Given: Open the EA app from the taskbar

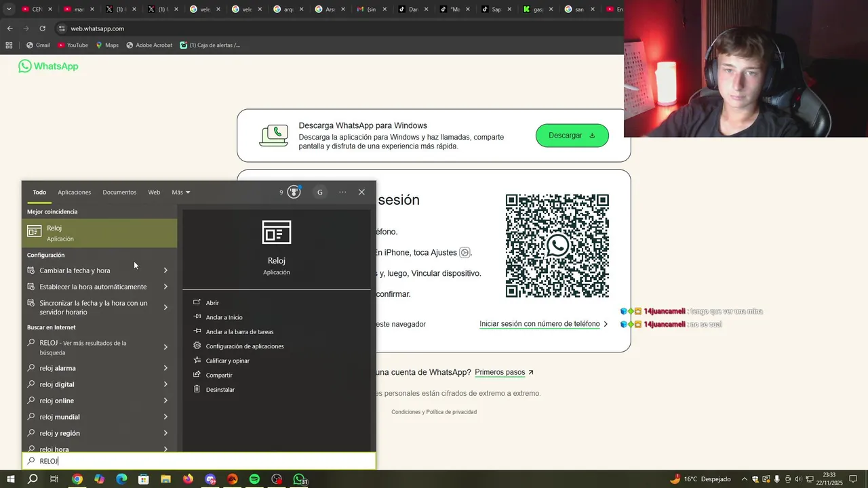Looking at the screenshot, I should [x=233, y=479].
